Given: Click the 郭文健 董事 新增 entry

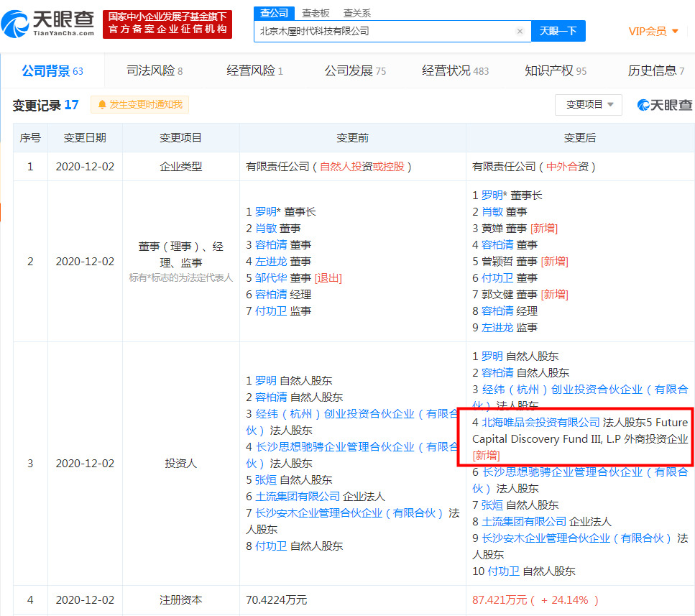Looking at the screenshot, I should (x=520, y=294).
